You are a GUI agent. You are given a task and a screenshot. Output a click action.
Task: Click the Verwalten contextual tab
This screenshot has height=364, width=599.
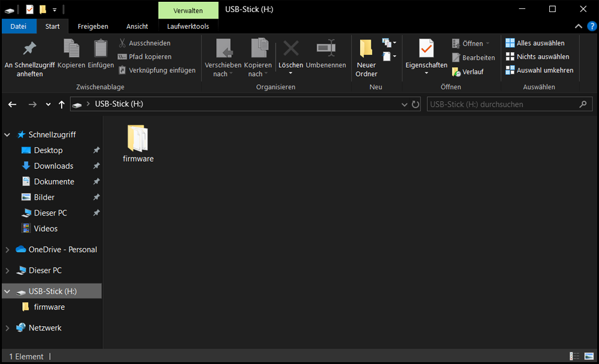point(188,11)
